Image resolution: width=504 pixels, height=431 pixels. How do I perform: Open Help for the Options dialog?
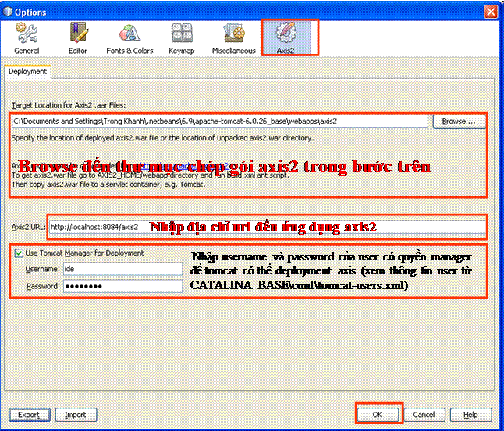(x=471, y=415)
